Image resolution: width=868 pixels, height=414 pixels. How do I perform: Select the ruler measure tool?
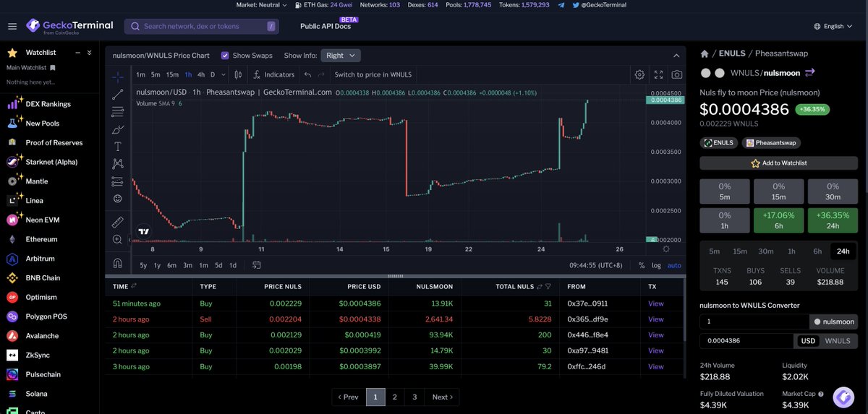click(118, 222)
